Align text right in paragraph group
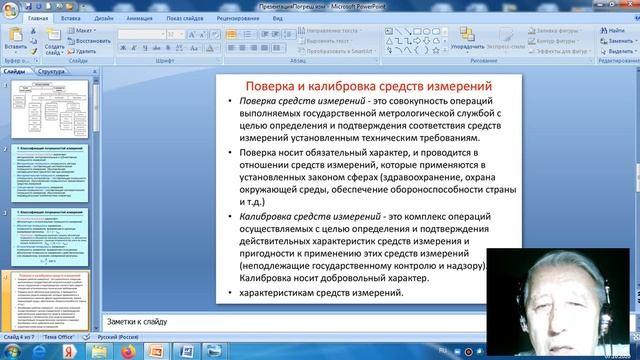 253,48
